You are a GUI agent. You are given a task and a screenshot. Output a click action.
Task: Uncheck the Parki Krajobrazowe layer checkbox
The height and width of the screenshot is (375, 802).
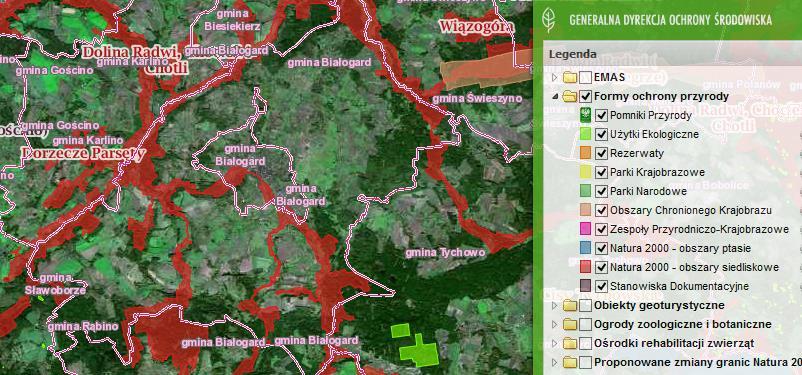(602, 172)
